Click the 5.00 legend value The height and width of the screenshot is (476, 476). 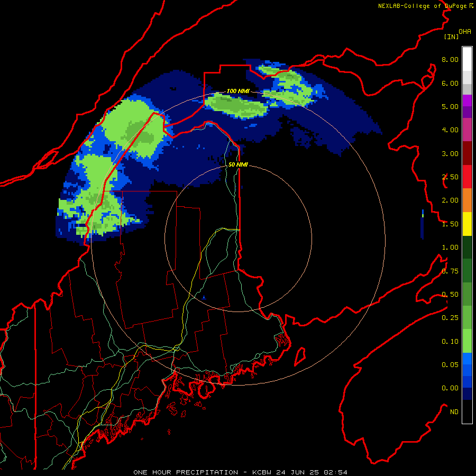pos(450,106)
